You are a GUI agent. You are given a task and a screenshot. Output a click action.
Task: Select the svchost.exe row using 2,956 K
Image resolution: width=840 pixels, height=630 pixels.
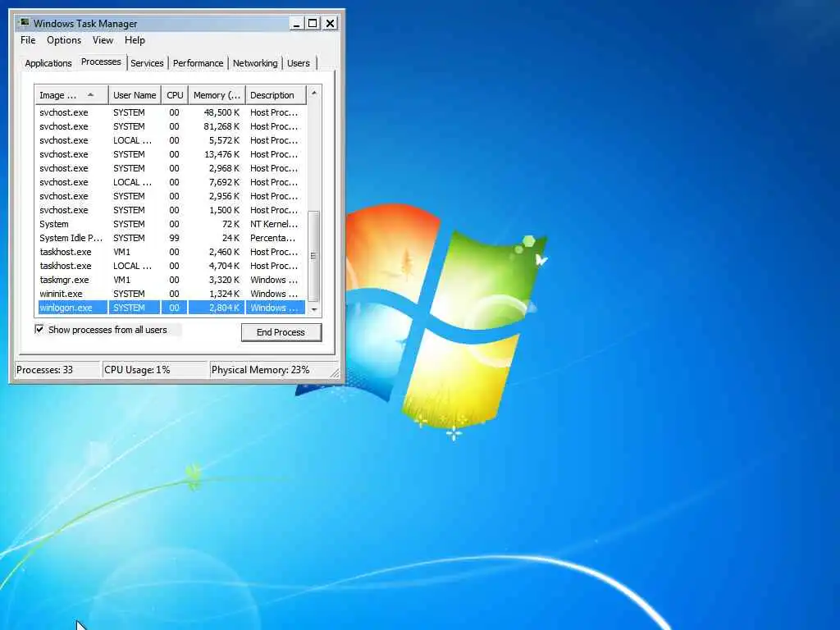[x=171, y=196]
